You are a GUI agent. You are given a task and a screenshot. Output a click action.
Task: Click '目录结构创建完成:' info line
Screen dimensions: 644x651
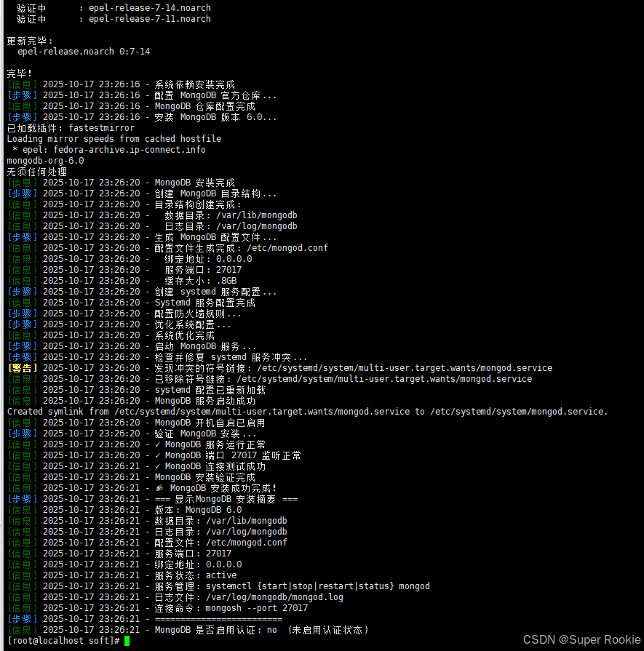(197, 204)
